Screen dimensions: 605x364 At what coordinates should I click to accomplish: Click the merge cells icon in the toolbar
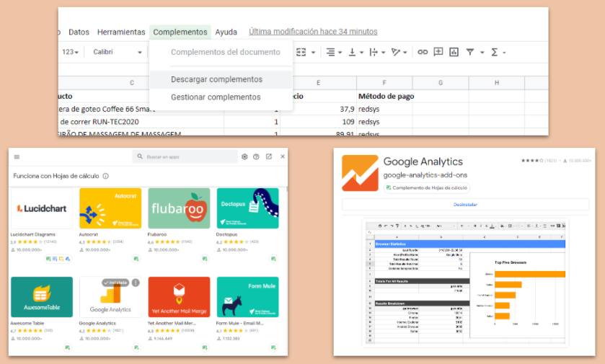click(x=301, y=52)
